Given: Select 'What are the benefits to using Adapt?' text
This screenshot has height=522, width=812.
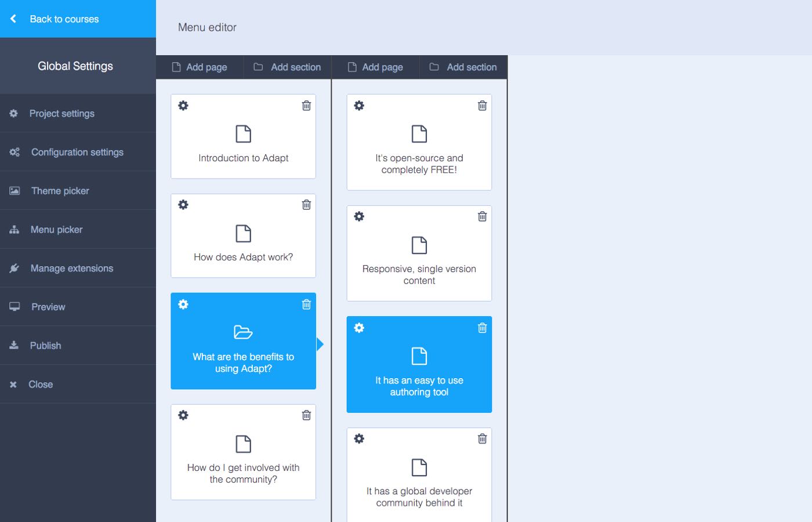Looking at the screenshot, I should click(244, 362).
